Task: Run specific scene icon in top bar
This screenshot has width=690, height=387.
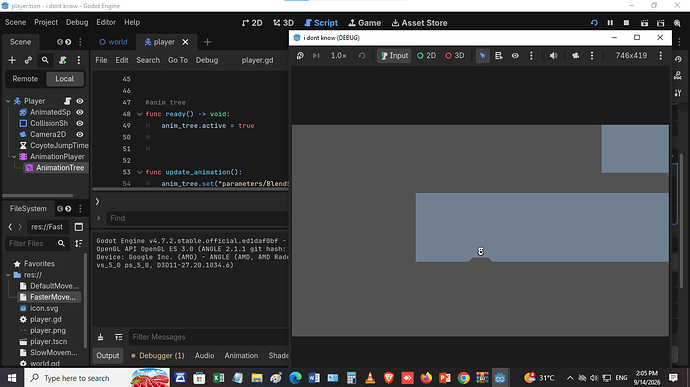Action: (661, 23)
